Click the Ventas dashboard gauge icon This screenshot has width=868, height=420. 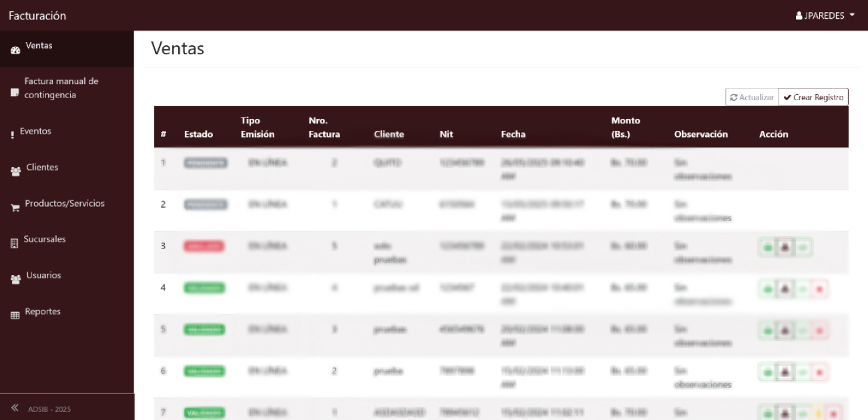15,50
